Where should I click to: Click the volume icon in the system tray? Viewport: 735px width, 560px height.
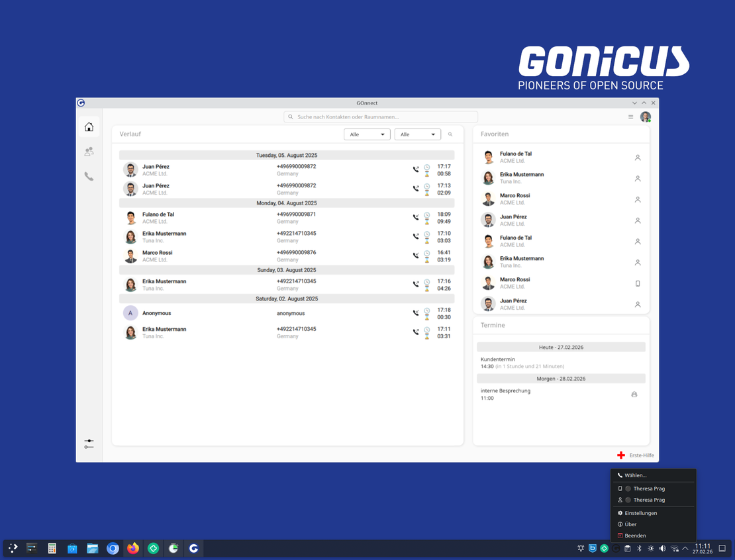(662, 548)
